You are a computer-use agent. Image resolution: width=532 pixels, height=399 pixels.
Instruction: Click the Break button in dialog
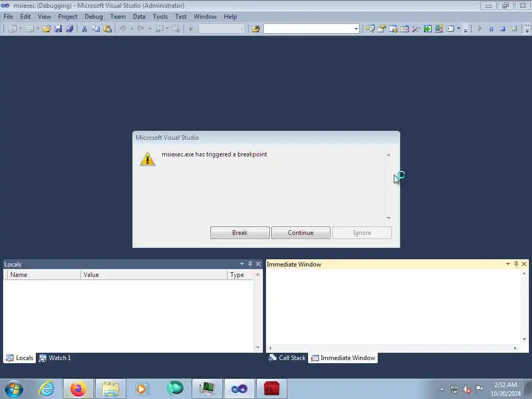[x=240, y=233]
